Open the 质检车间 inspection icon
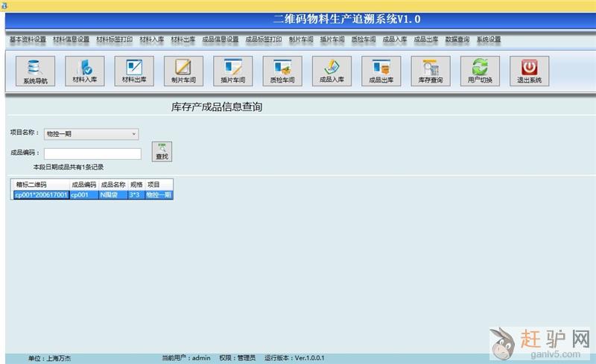 click(x=282, y=71)
